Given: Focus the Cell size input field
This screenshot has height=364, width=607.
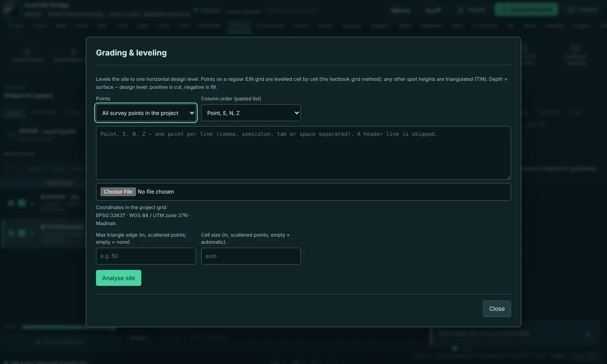Looking at the screenshot, I should pyautogui.click(x=251, y=256).
